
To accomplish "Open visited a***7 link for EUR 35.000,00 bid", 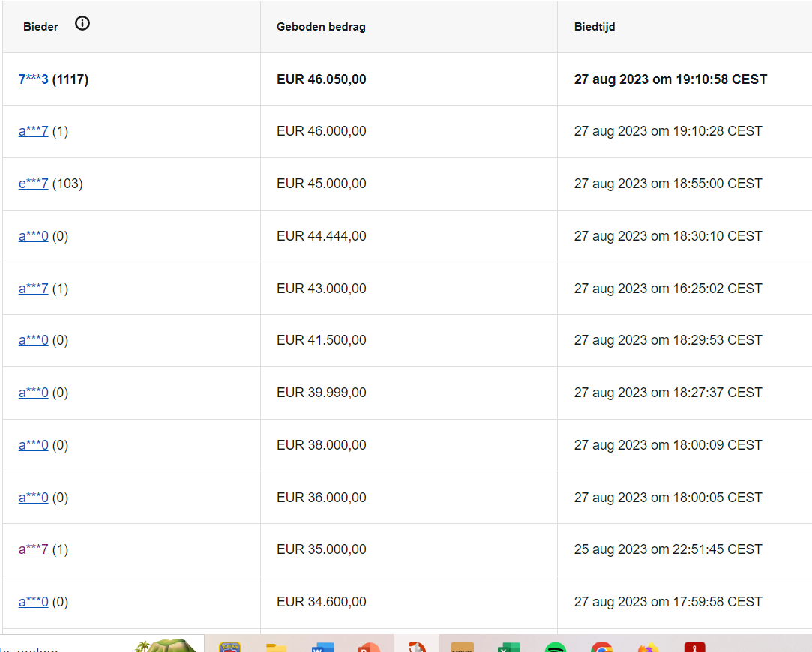I will (x=33, y=549).
